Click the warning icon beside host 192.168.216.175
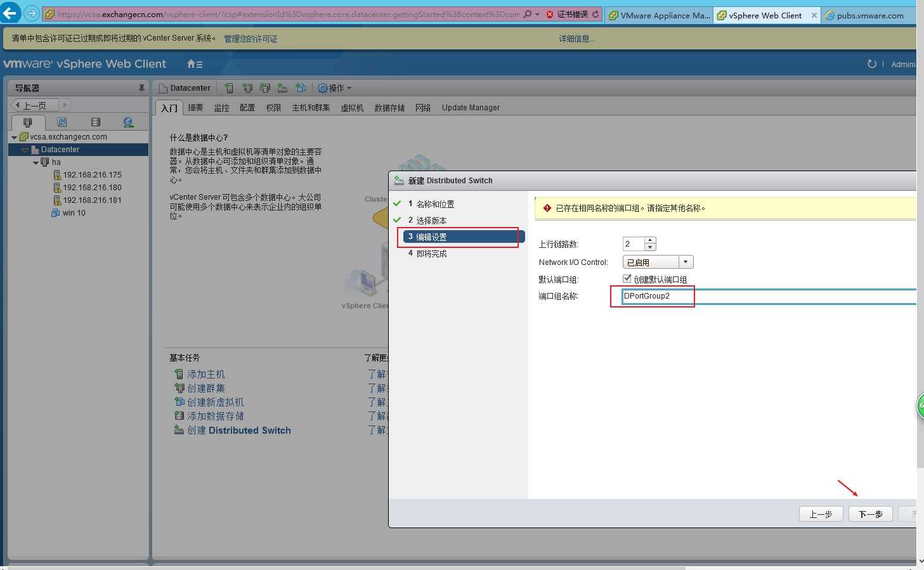The image size is (924, 570). (x=57, y=175)
